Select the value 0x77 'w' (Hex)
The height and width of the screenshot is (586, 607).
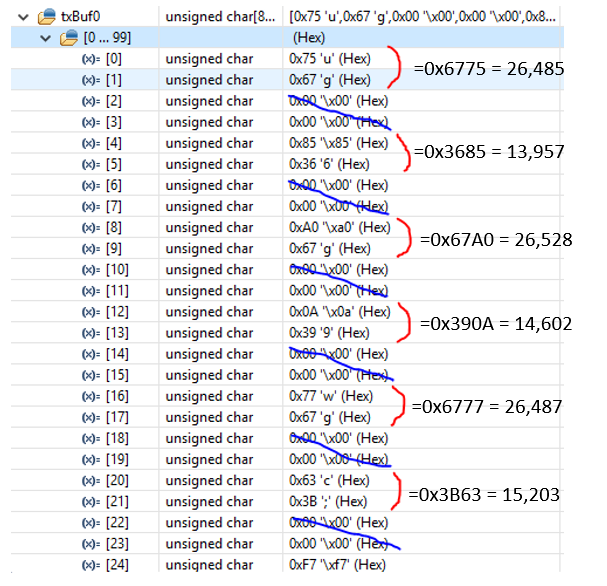(x=331, y=396)
